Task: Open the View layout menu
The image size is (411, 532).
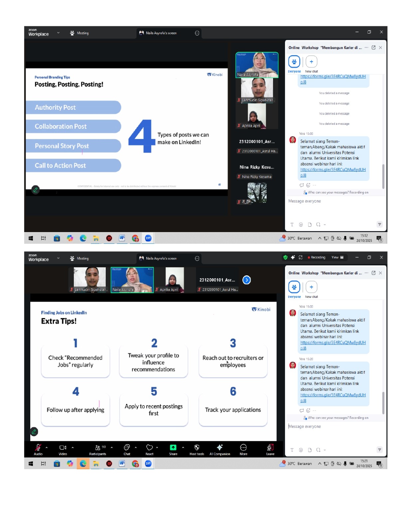Action: pos(337,257)
